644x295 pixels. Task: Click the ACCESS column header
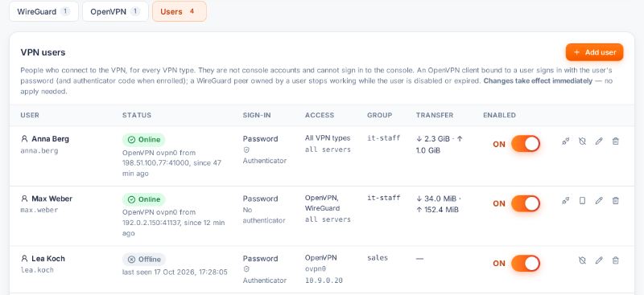click(x=320, y=115)
